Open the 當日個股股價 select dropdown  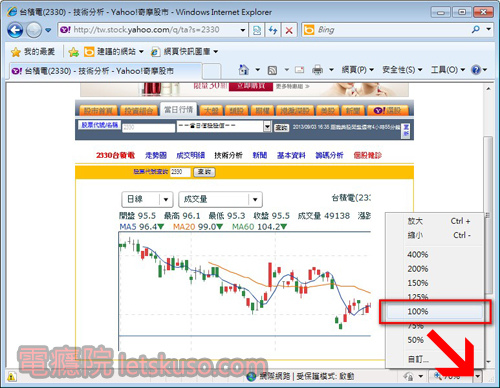coord(224,126)
